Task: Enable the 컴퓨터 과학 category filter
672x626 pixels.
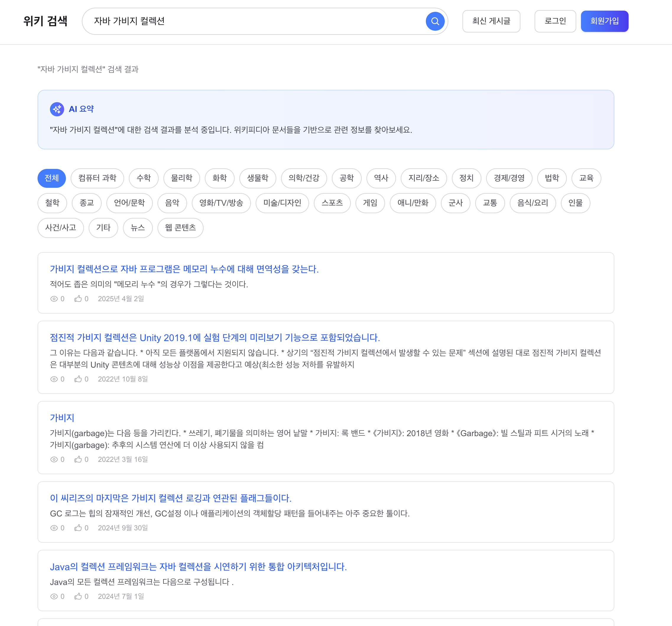Action: click(x=97, y=178)
